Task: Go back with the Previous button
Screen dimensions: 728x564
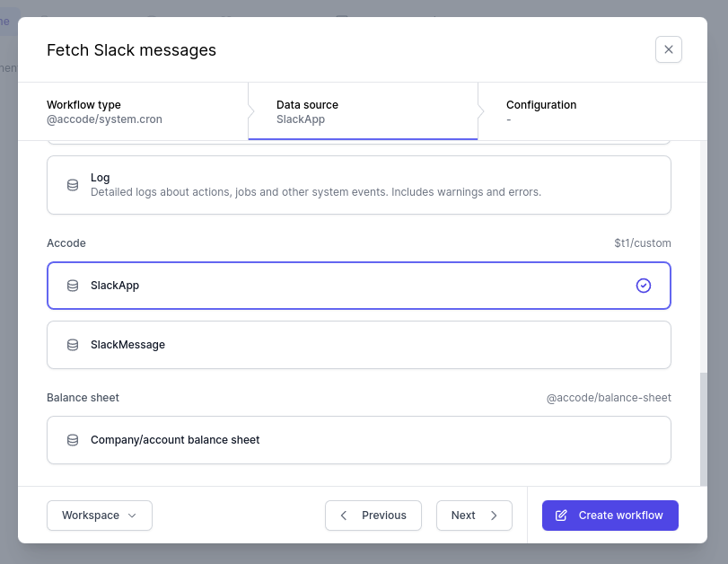Action: [x=373, y=516]
